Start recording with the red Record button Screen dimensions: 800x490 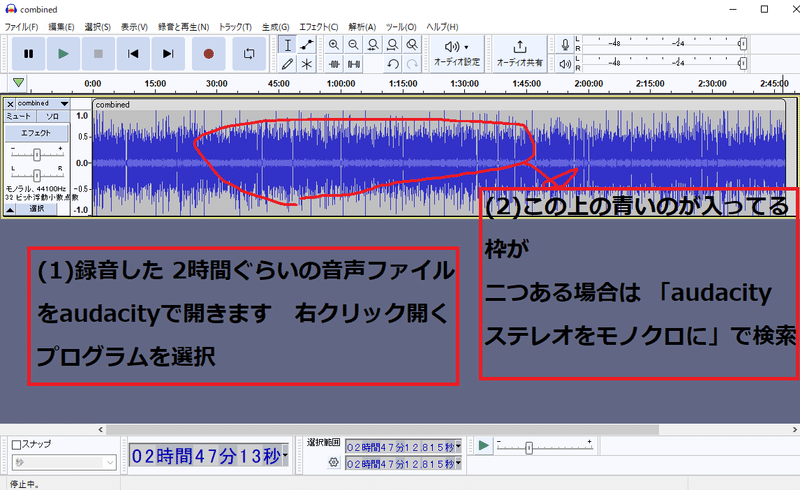pos(208,54)
